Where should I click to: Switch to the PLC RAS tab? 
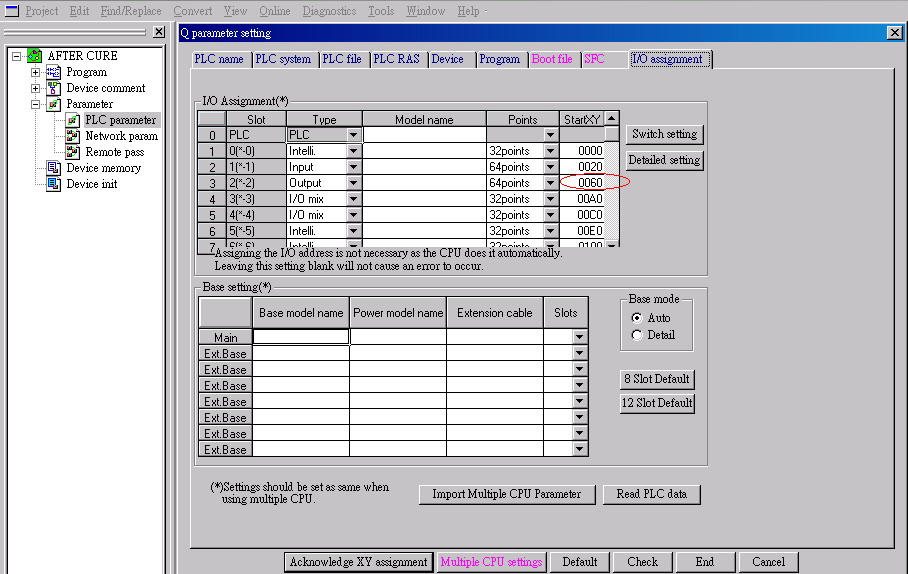pyautogui.click(x=396, y=59)
